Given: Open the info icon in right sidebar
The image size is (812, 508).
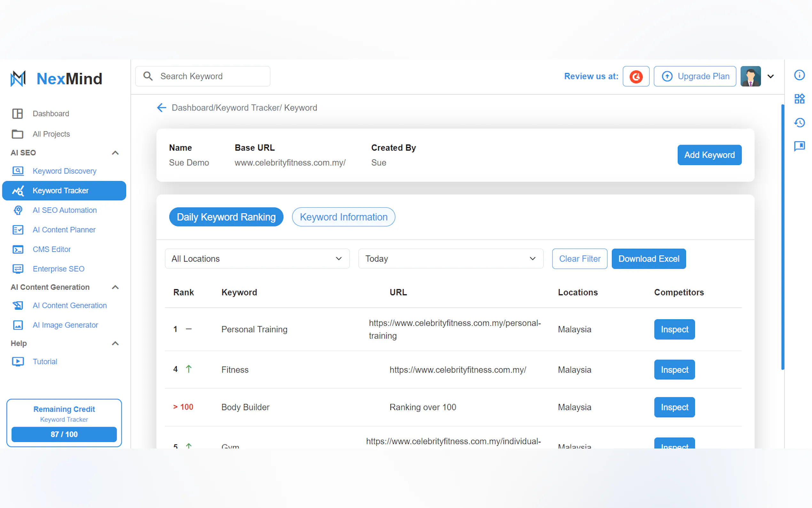Looking at the screenshot, I should pyautogui.click(x=799, y=75).
